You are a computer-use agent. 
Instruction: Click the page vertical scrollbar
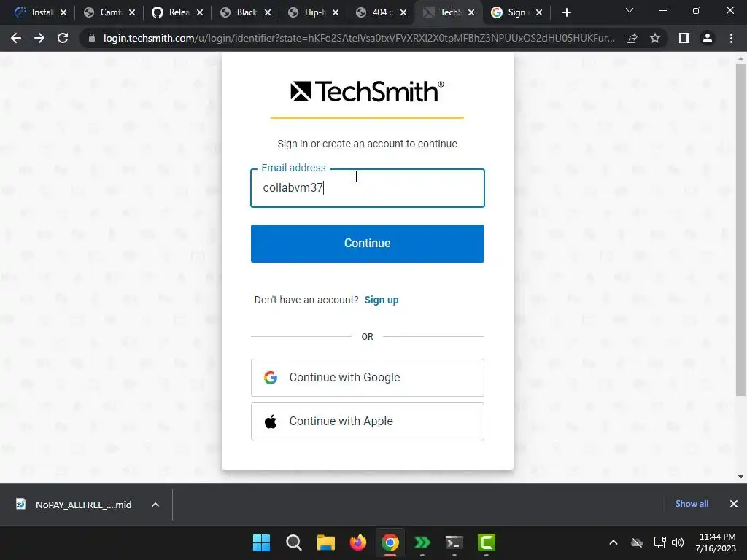point(740,230)
